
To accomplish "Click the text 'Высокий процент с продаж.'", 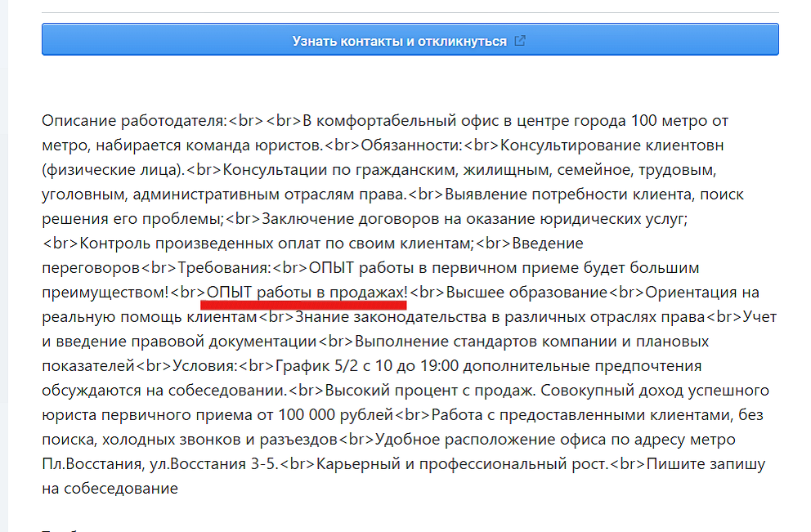I will 430,390.
